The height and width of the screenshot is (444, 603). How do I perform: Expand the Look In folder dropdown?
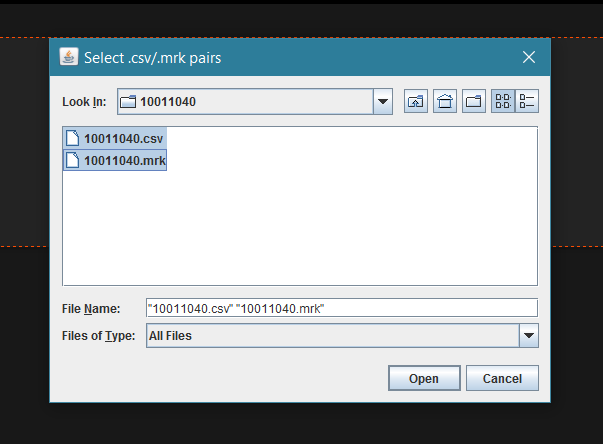(383, 101)
